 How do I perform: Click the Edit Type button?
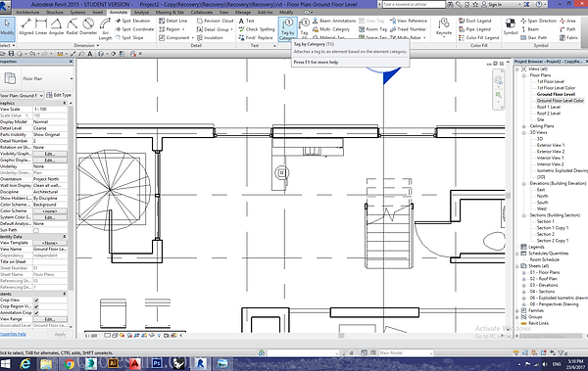point(59,95)
